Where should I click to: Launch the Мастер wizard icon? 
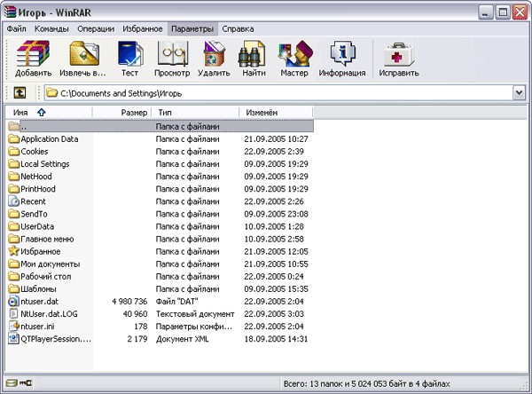[x=294, y=53]
